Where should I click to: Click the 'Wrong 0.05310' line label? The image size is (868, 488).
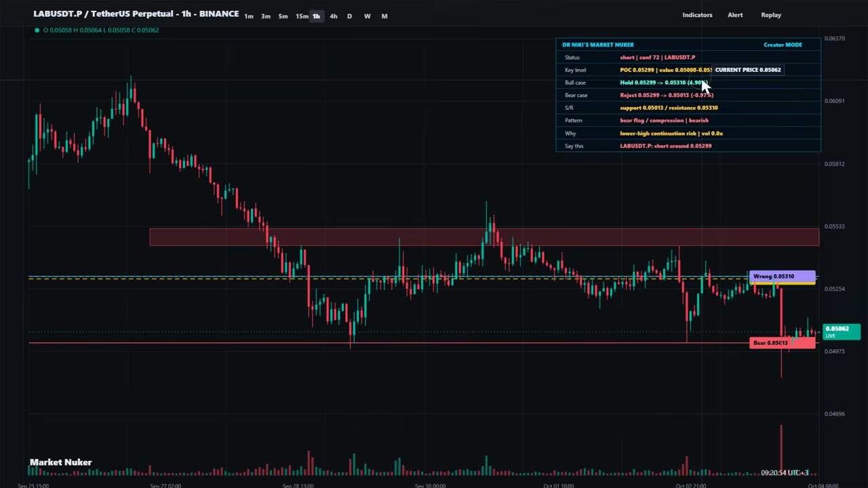(783, 277)
